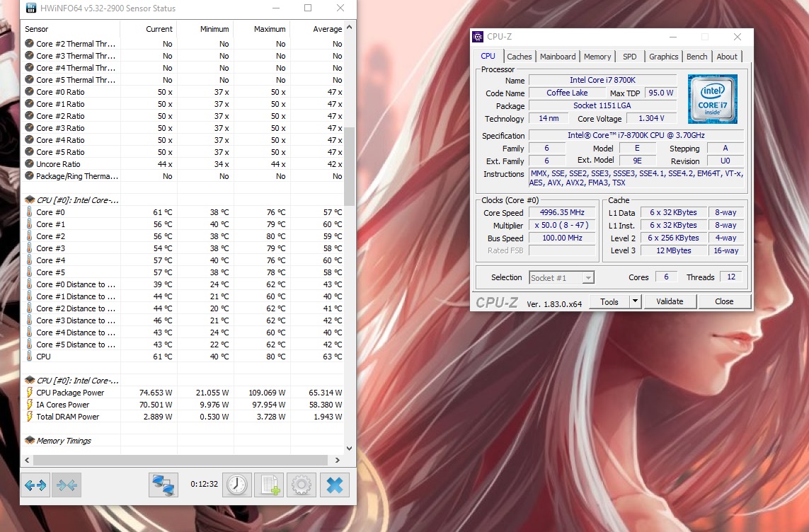The height and width of the screenshot is (532, 809).
Task: Click the clock reset timer icon in HWiNFO
Action: [x=237, y=485]
